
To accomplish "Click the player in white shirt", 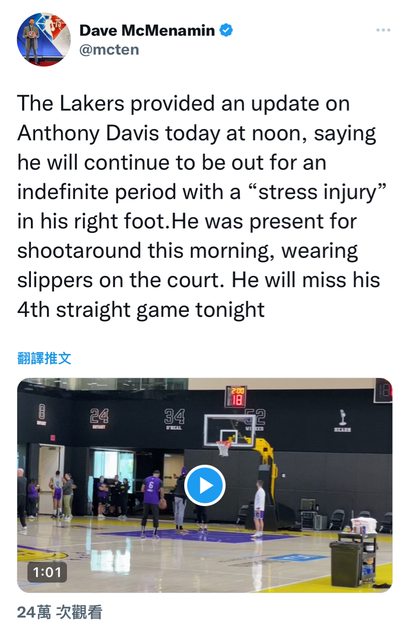I will (x=259, y=508).
